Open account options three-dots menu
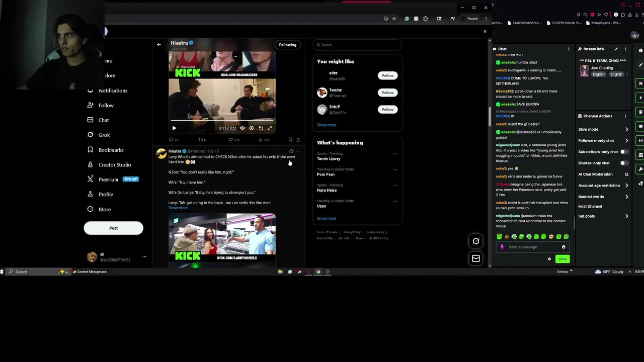 pos(144,257)
